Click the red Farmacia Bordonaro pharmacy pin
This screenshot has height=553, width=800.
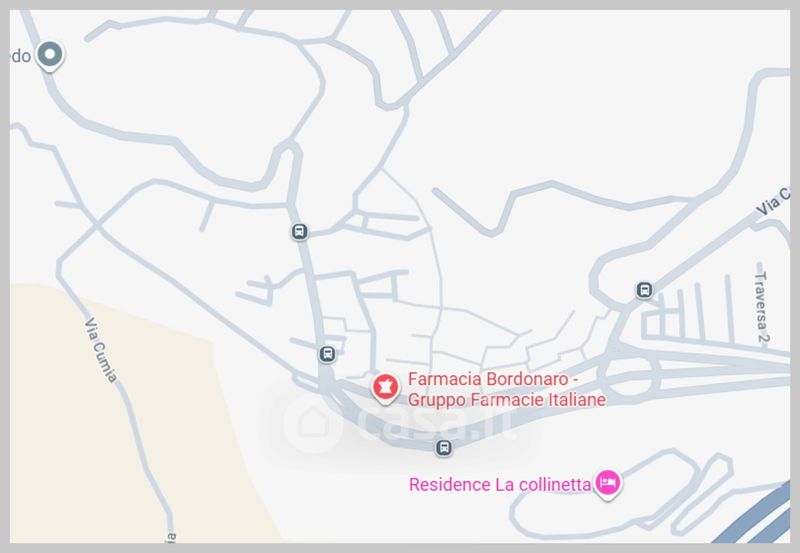click(385, 388)
